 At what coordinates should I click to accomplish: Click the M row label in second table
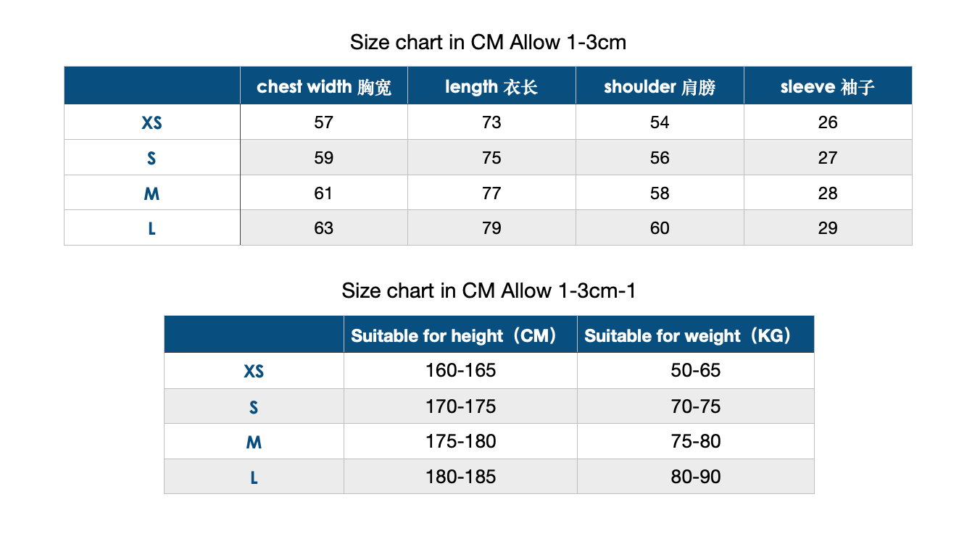click(x=254, y=441)
